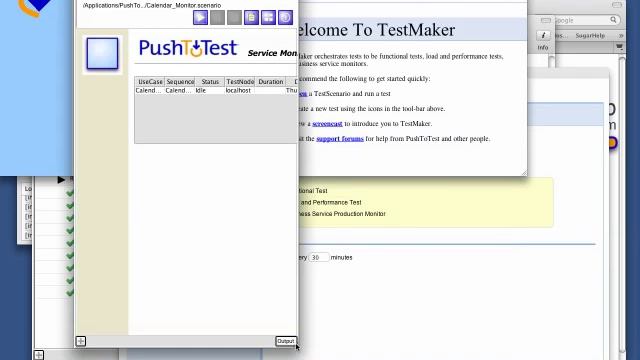Viewport: 640px width, 360px height.
Task: Click the plus button left of Output
Action: (x=81, y=341)
